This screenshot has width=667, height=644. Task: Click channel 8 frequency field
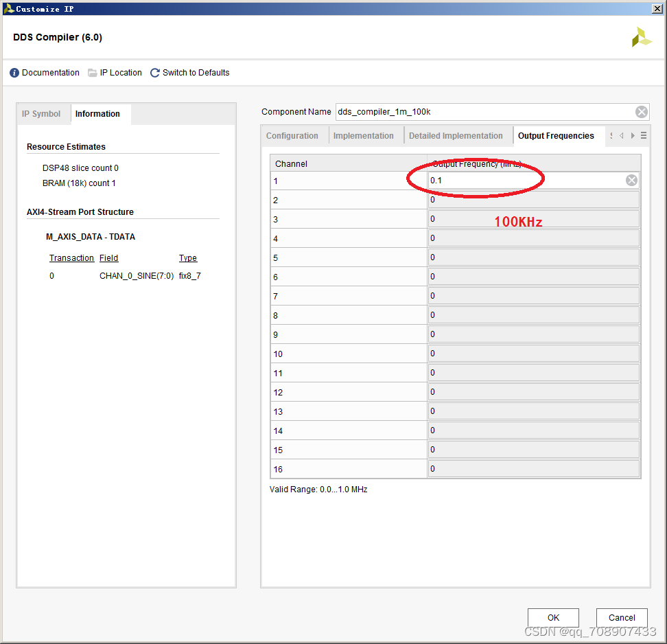click(533, 315)
